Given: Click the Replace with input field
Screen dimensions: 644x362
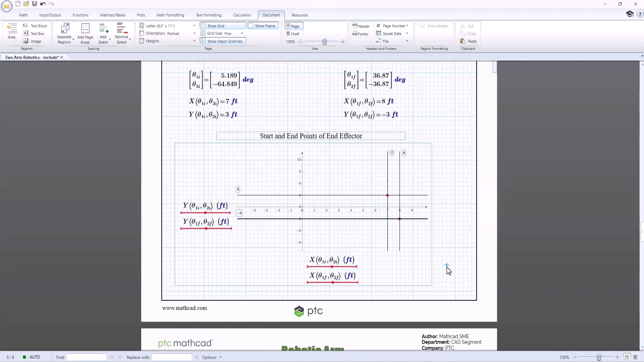Looking at the screenshot, I should (172, 357).
